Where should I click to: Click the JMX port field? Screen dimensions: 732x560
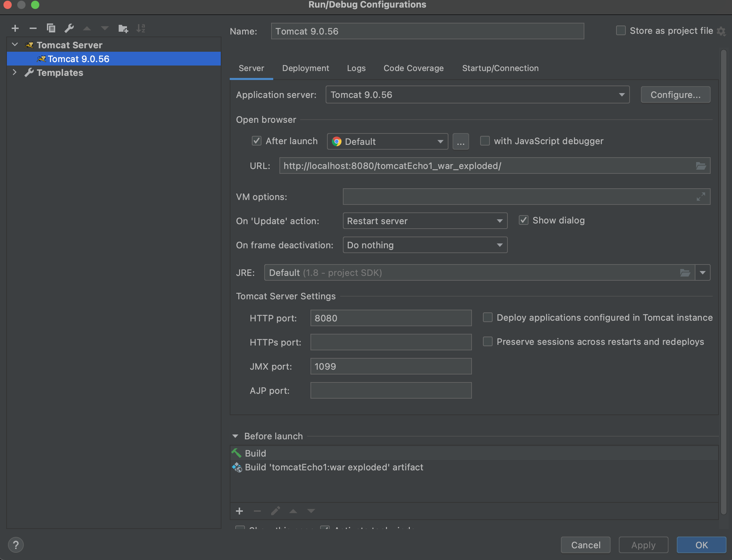coord(391,366)
